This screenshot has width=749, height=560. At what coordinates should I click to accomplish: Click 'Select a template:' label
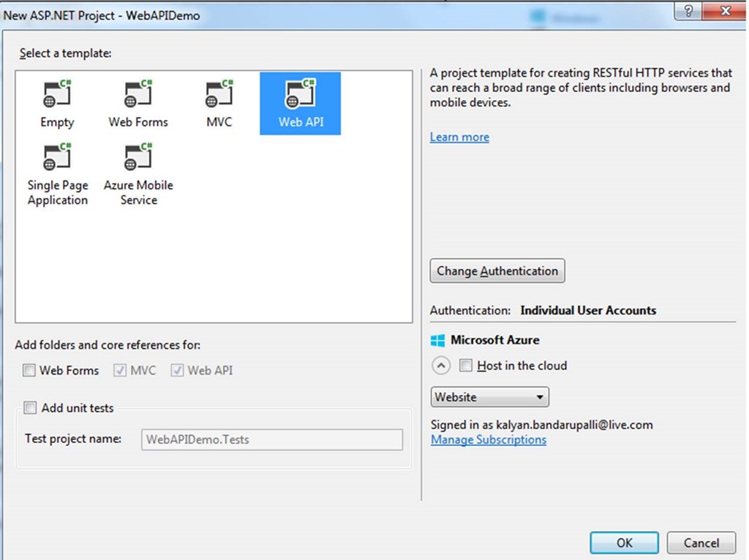[65, 53]
